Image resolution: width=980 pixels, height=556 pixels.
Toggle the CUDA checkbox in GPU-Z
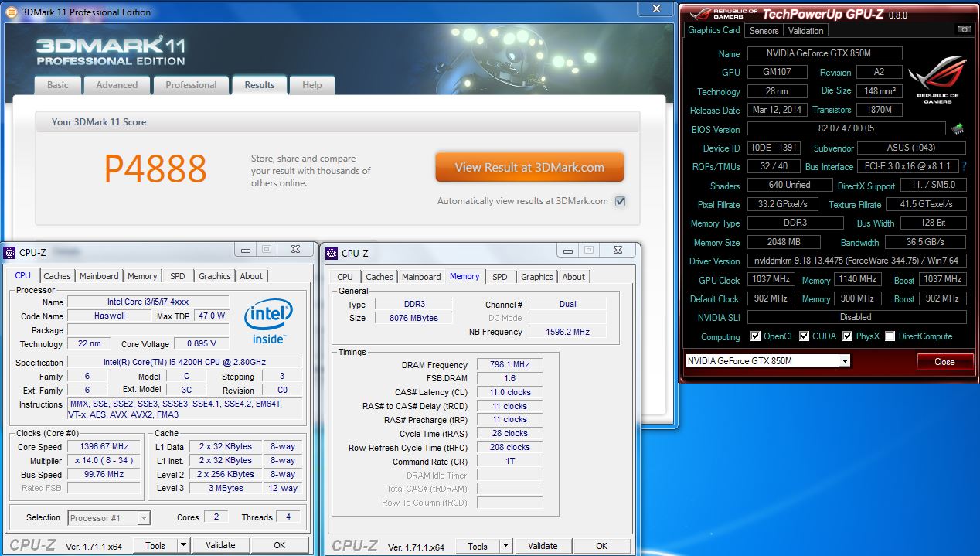(x=805, y=336)
